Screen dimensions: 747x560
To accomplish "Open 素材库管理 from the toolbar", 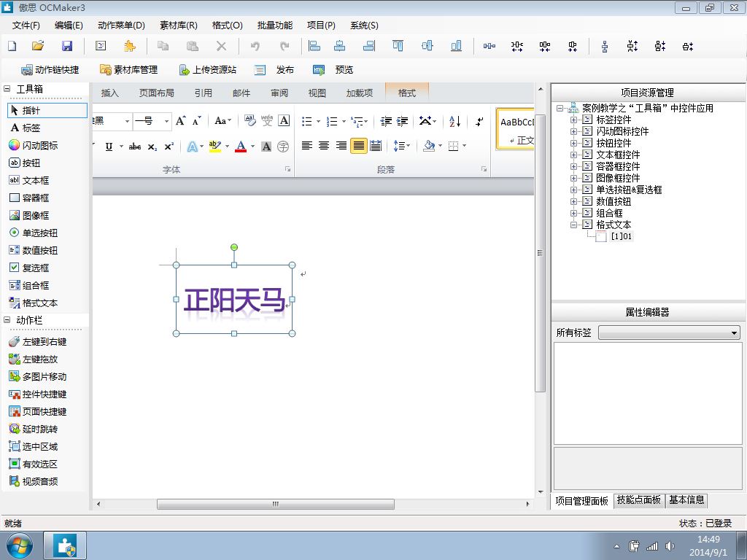I will point(128,70).
